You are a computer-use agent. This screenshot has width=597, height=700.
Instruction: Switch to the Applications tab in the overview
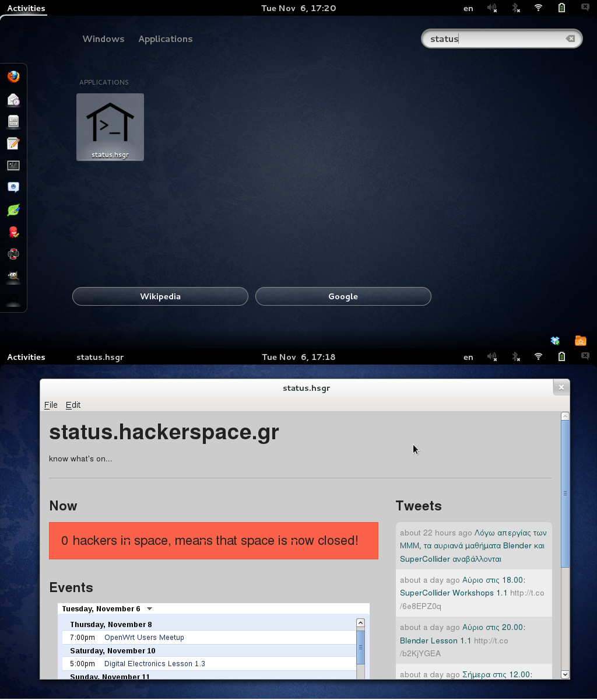pos(165,39)
